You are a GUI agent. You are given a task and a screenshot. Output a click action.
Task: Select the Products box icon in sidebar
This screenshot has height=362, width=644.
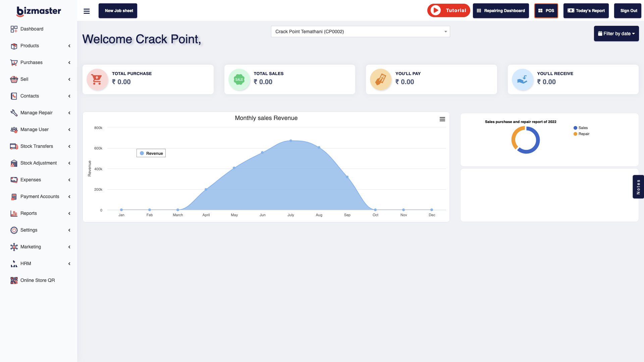pyautogui.click(x=14, y=46)
